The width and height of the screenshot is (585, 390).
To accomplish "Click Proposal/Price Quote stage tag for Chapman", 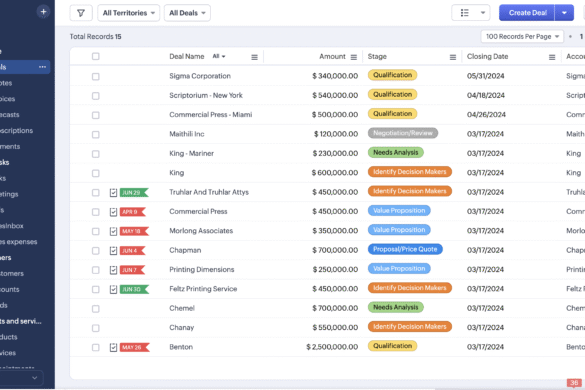I will [405, 249].
